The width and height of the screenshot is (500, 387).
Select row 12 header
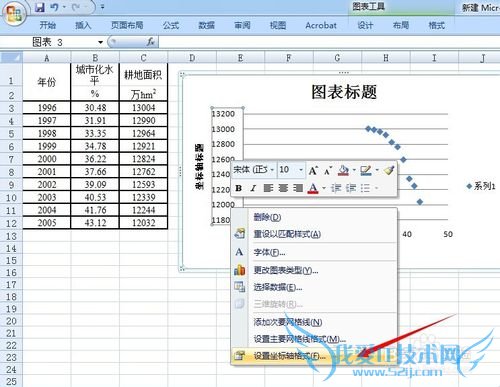(x=11, y=223)
